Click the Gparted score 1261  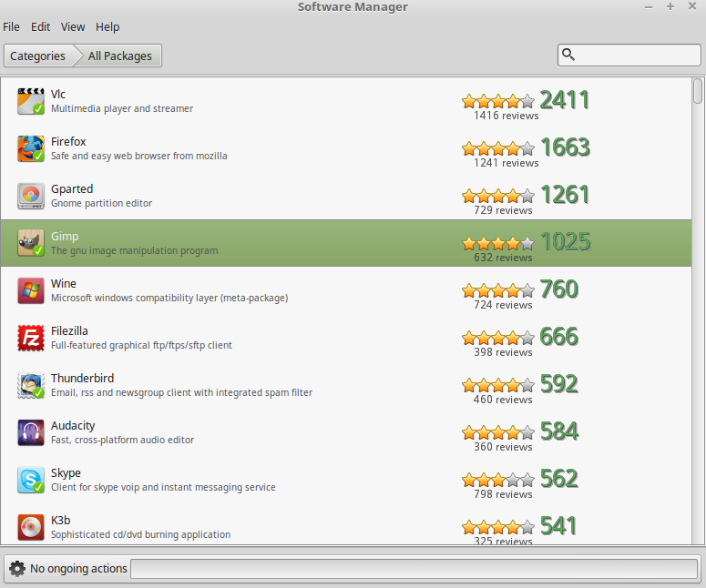[x=565, y=195]
